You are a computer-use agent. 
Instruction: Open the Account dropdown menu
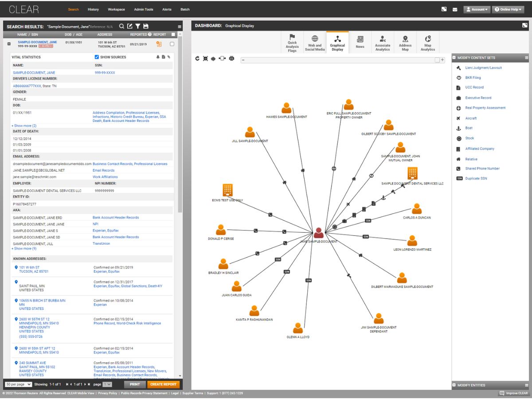477,9
